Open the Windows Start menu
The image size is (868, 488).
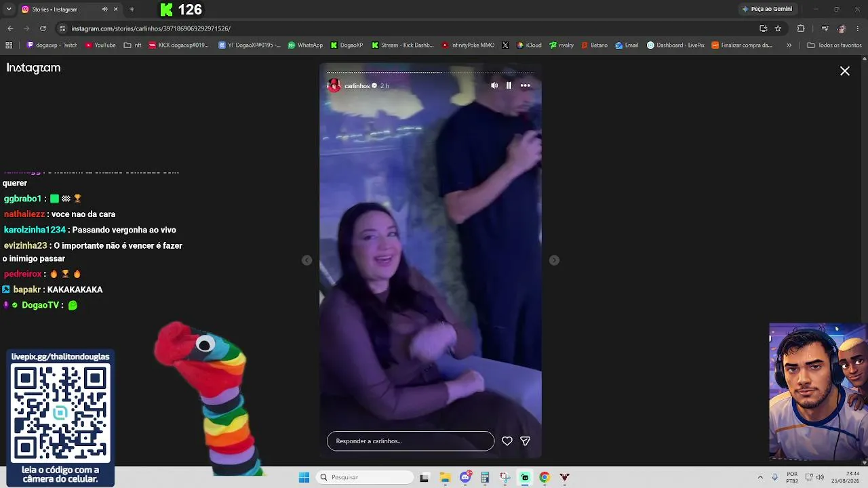pyautogui.click(x=304, y=477)
